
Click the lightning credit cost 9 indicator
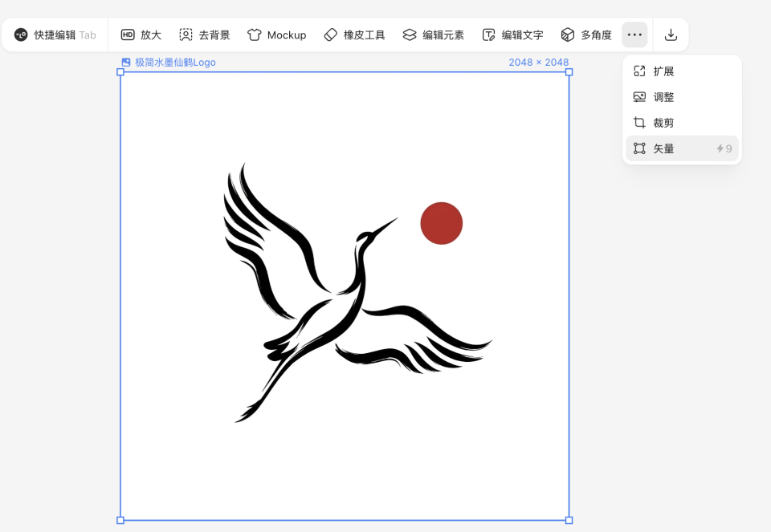coord(724,148)
